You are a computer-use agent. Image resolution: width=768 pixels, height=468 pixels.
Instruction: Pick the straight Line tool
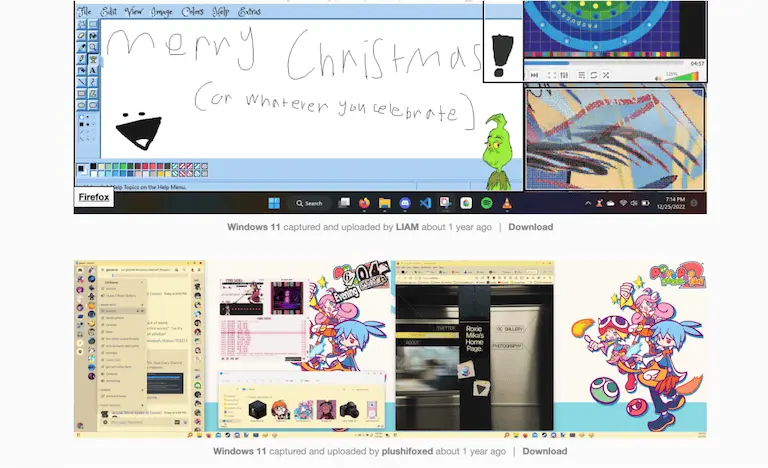pos(82,82)
